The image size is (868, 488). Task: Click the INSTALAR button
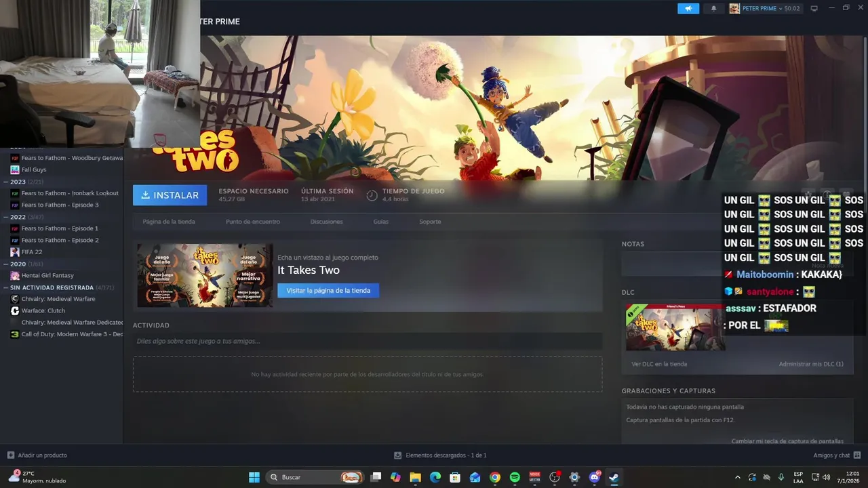170,195
